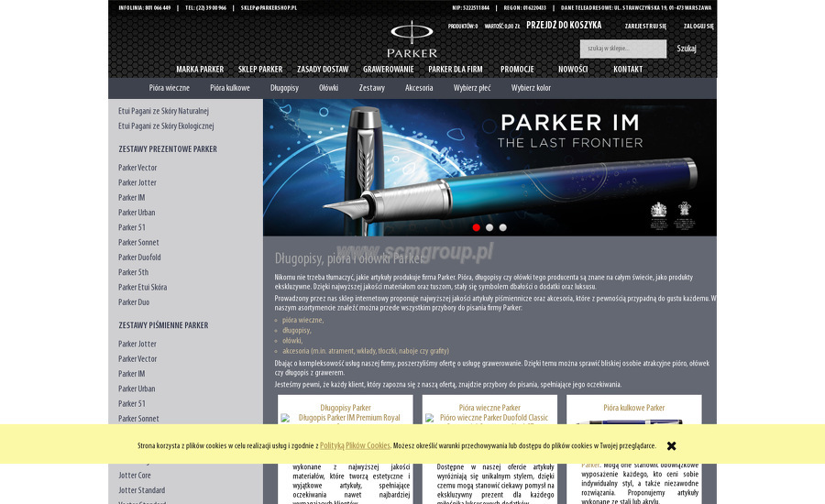825x504 pixels.
Task: Click Pióro wieczne Parker Duofold Classic image
Action: (x=488, y=418)
